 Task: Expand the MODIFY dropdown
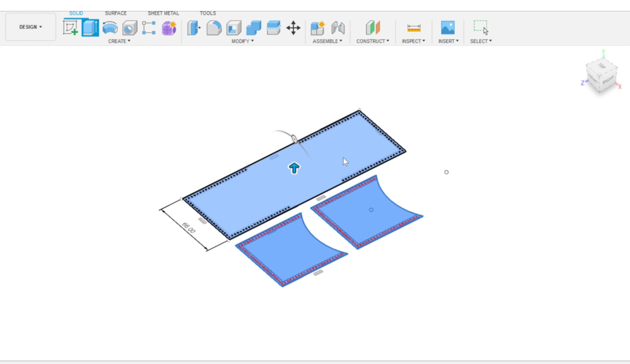tap(242, 41)
